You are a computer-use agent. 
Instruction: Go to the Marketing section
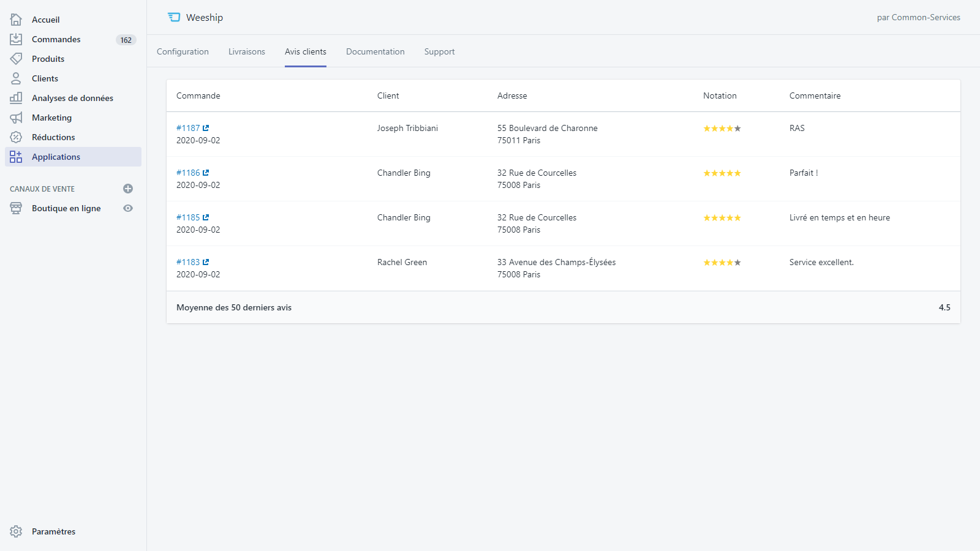coord(52,118)
